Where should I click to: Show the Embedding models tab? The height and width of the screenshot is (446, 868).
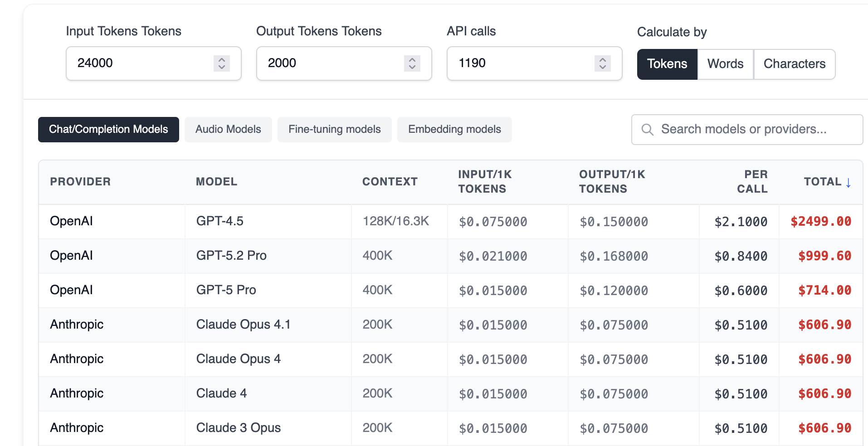[454, 130]
